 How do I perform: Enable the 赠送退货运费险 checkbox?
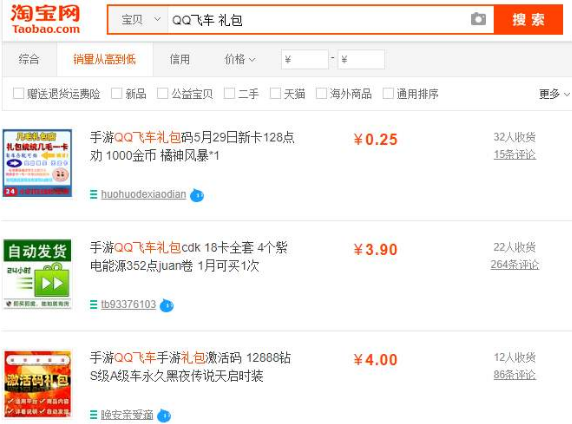click(x=18, y=93)
